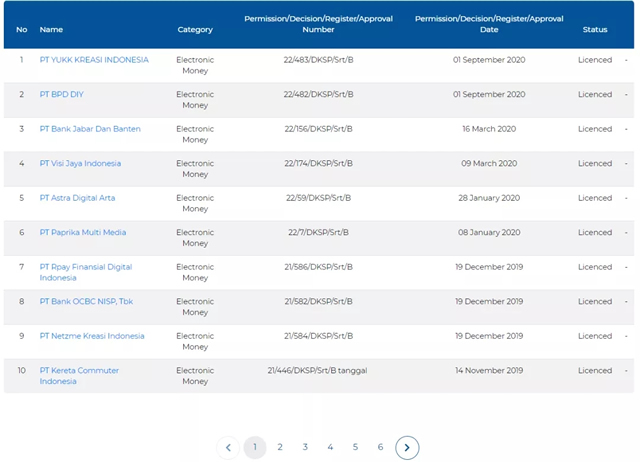This screenshot has height=462, width=640.
Task: Jump to page 6 of results
Action: [380, 447]
